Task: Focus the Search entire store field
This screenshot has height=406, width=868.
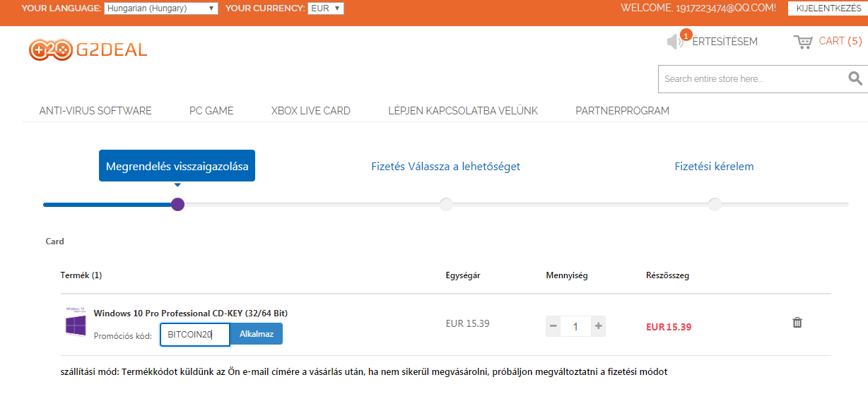Action: tap(752, 79)
